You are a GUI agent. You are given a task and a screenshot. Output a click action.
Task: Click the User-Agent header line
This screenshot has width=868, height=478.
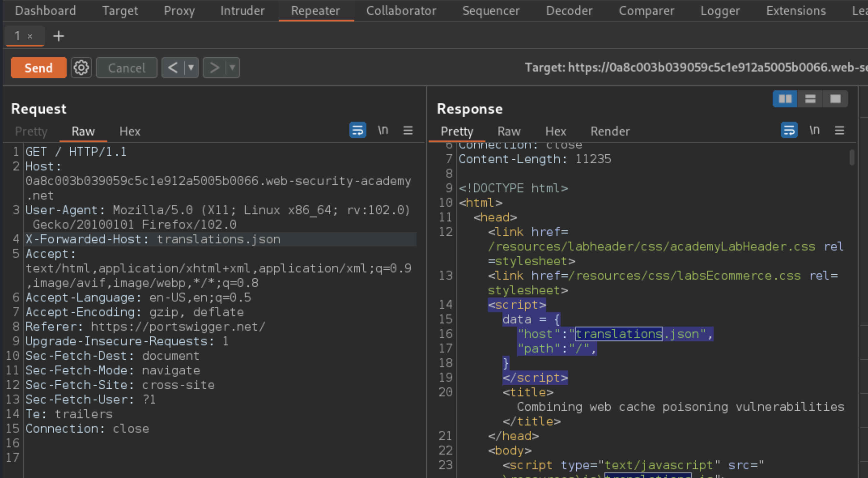[218, 217]
